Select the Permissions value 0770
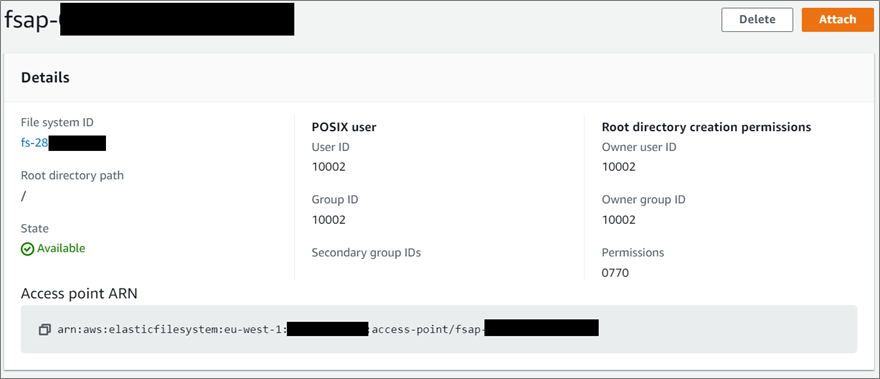The width and height of the screenshot is (880, 379). coord(616,273)
